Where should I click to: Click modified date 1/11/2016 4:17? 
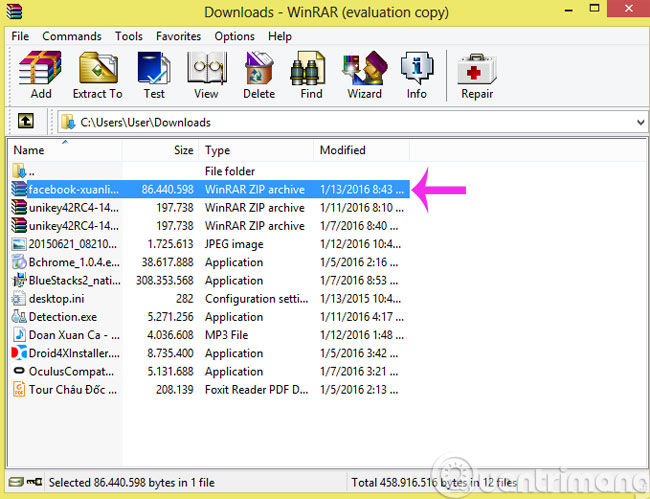click(361, 317)
